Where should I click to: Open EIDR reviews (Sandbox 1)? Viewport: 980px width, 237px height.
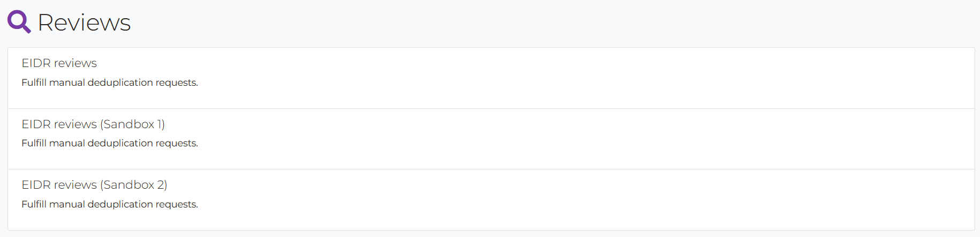[x=93, y=124]
